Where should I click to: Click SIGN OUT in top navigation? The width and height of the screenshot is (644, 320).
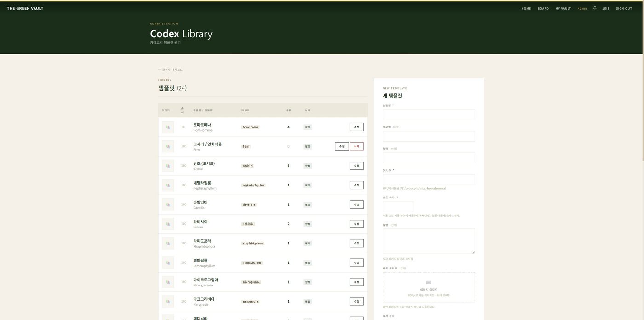point(624,8)
